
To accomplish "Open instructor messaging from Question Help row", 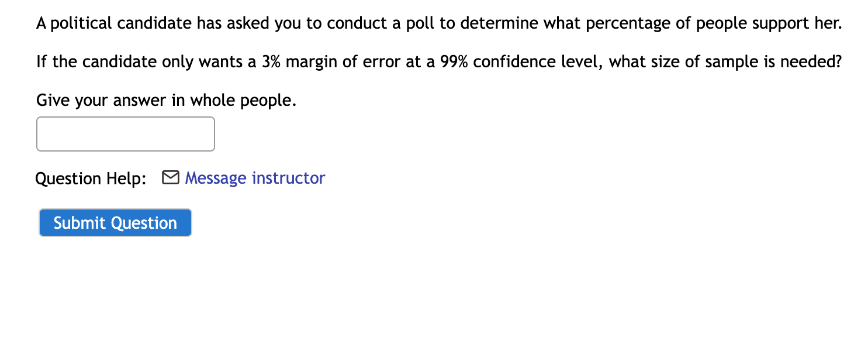I will [x=254, y=178].
